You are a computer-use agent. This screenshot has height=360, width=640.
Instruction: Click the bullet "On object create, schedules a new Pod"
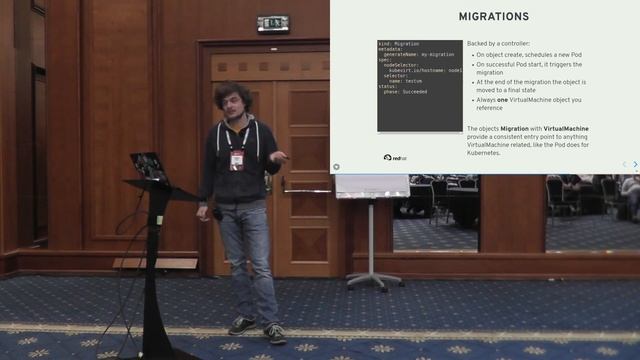tap(529, 55)
